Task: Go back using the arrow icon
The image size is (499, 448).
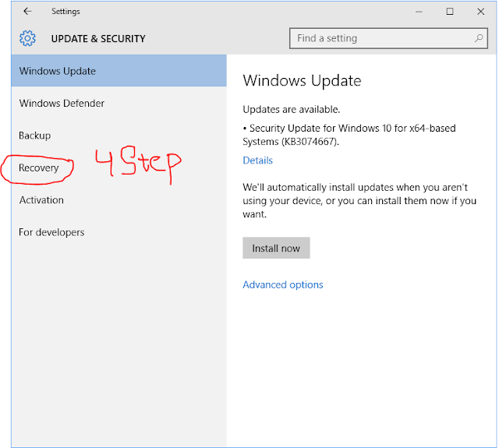Action: (x=27, y=12)
